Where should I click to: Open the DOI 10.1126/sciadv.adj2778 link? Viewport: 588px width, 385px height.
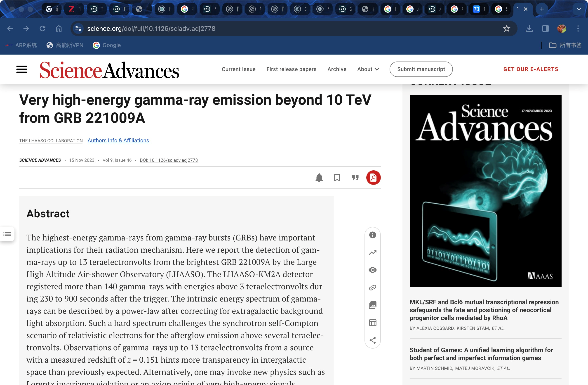169,160
